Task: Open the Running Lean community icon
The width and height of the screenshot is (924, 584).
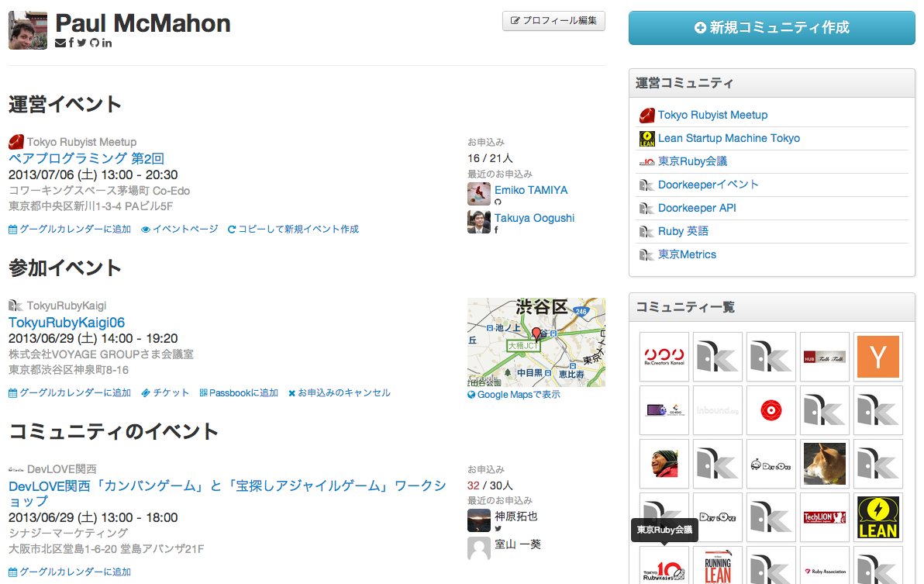Action: click(717, 565)
